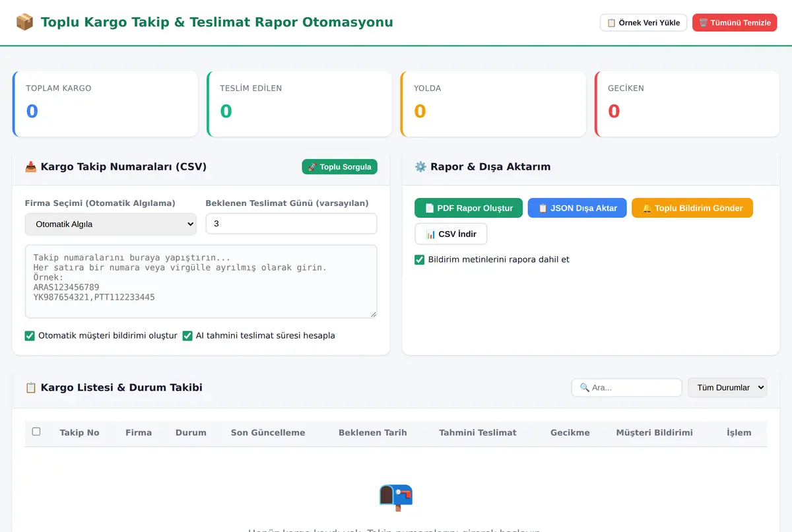Viewport: 792px width, 532px height.
Task: Expand the 'Tüm Durumlar' status filter
Action: pos(727,387)
